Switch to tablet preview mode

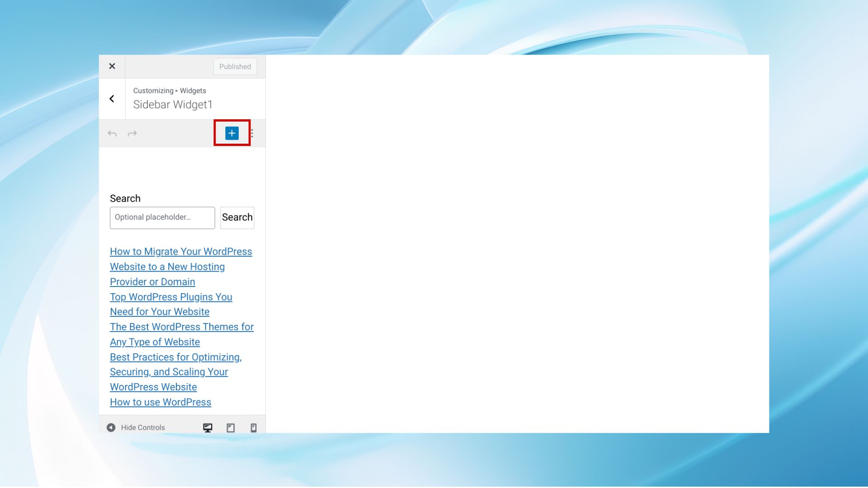(231, 427)
